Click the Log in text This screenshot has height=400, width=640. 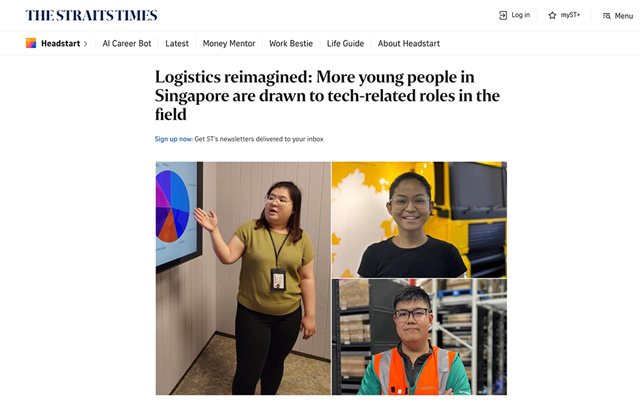point(520,15)
